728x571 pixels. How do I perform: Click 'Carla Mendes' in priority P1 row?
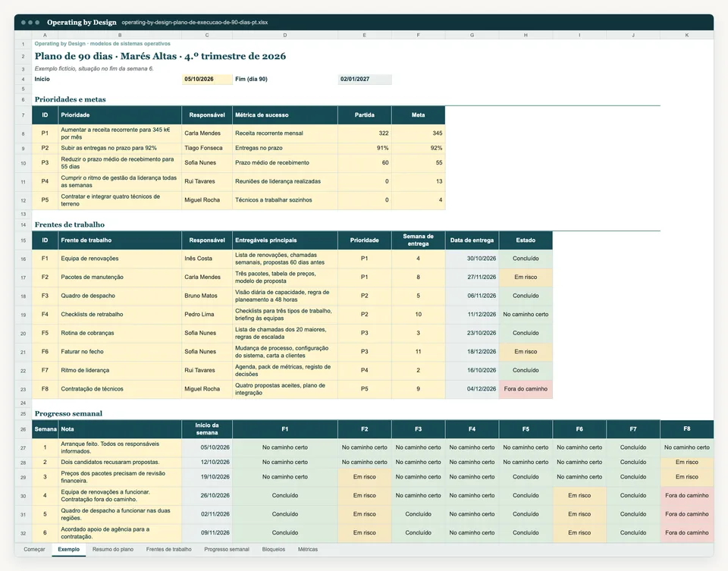[x=206, y=133]
